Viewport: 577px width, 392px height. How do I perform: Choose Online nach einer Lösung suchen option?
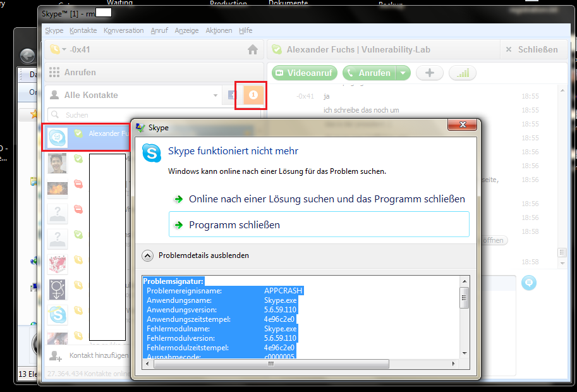pos(319,199)
